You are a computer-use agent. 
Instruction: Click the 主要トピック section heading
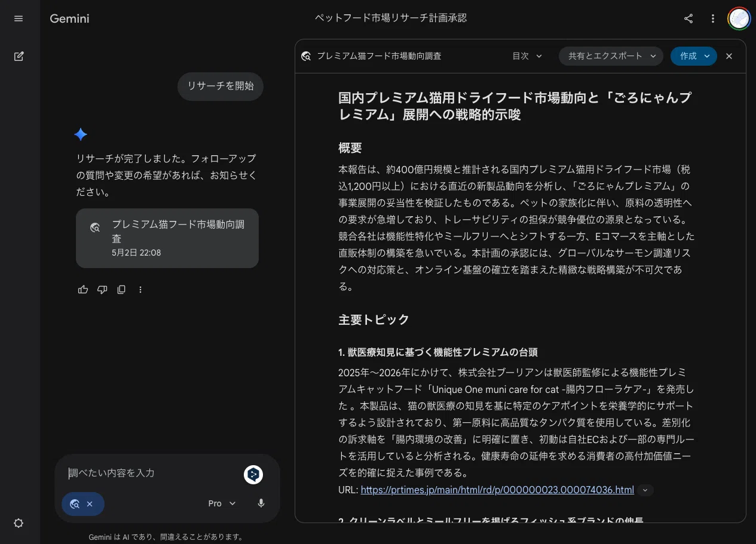click(374, 319)
